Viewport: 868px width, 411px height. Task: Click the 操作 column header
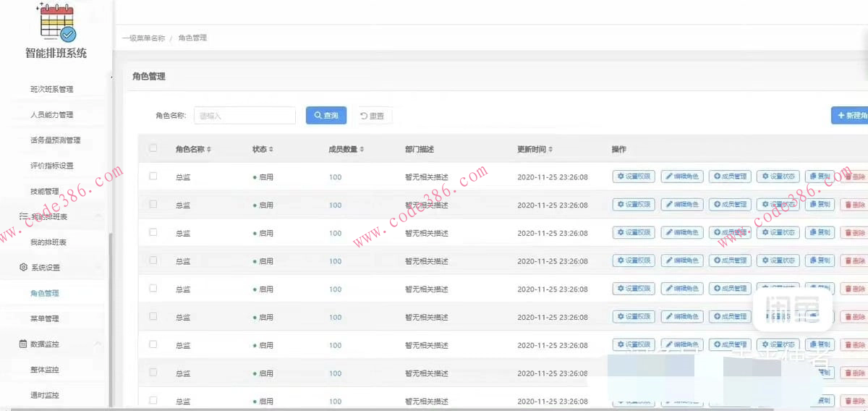coord(619,150)
